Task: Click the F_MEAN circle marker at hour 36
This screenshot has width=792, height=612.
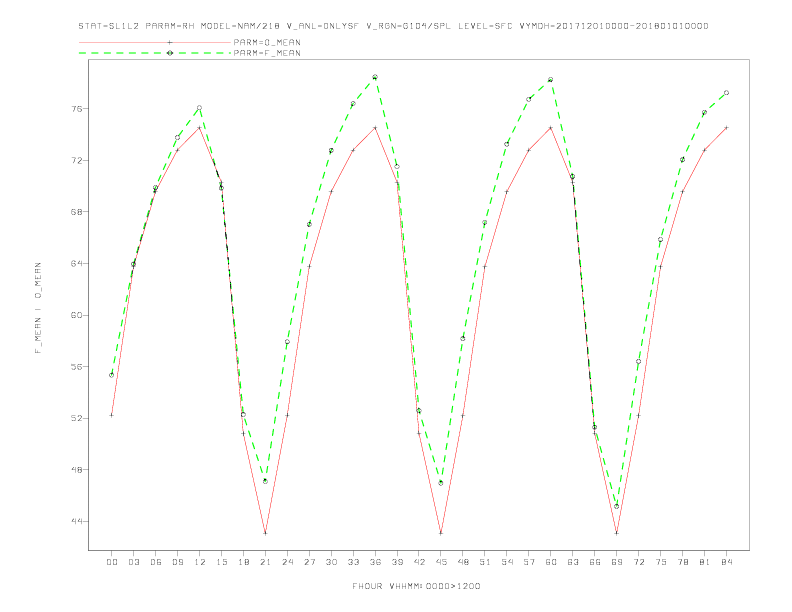Action: click(x=375, y=77)
